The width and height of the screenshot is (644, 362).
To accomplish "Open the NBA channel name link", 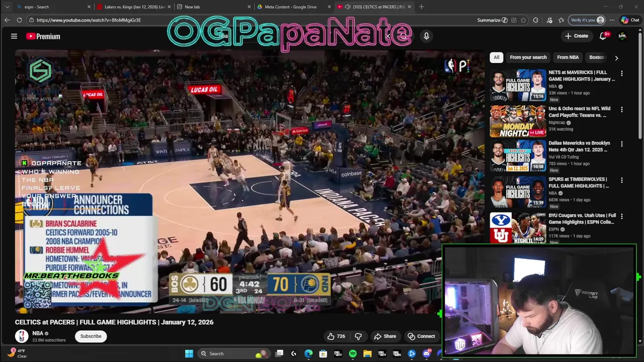I will tap(38, 333).
